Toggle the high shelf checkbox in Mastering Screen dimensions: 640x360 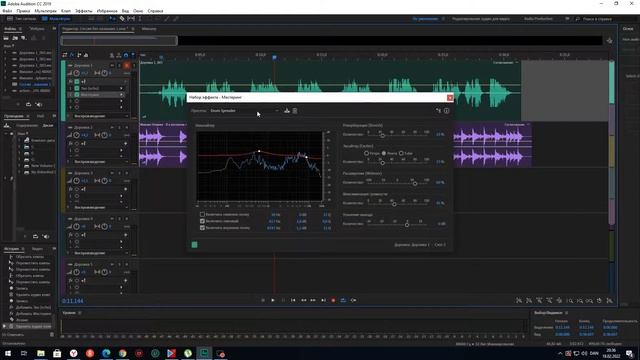[202, 228]
